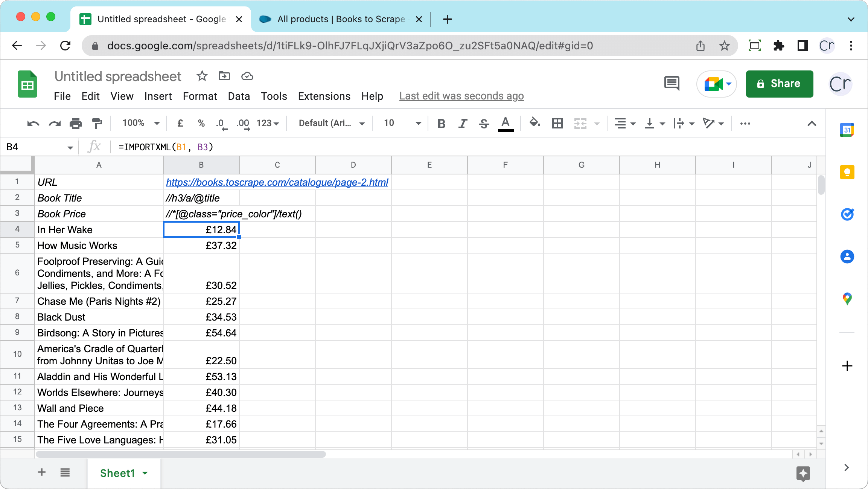Click the green Share button

[x=779, y=84]
